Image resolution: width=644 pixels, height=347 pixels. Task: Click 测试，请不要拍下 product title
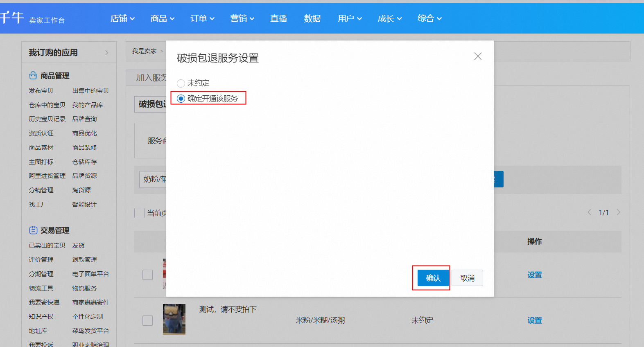(228, 309)
